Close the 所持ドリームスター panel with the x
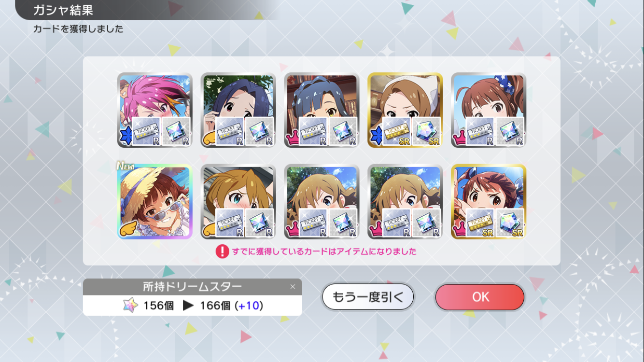Viewport: 644px width, 362px height. point(293,287)
